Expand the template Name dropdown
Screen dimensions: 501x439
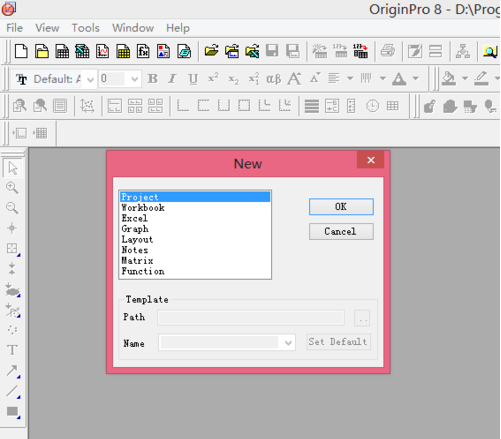coord(288,342)
